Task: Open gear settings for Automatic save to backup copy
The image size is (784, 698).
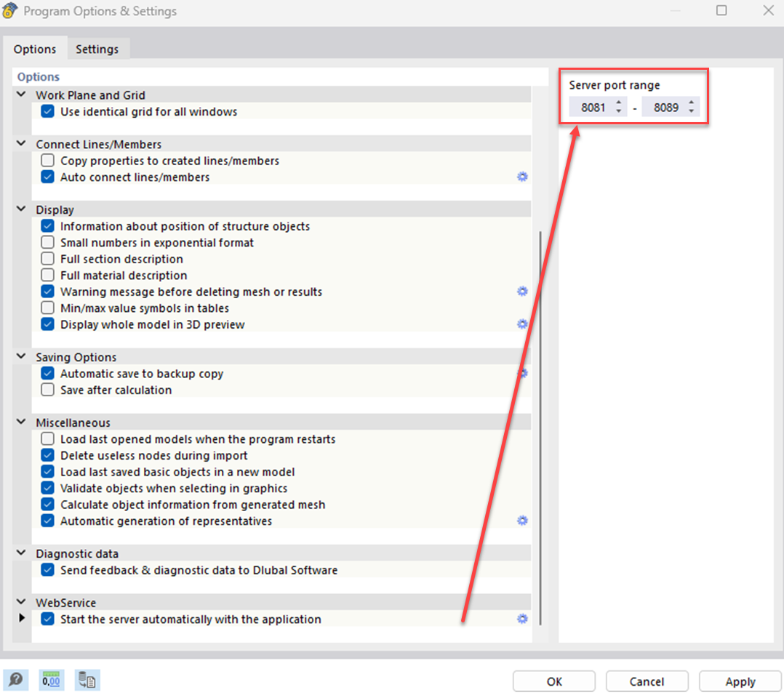Action: (x=522, y=372)
